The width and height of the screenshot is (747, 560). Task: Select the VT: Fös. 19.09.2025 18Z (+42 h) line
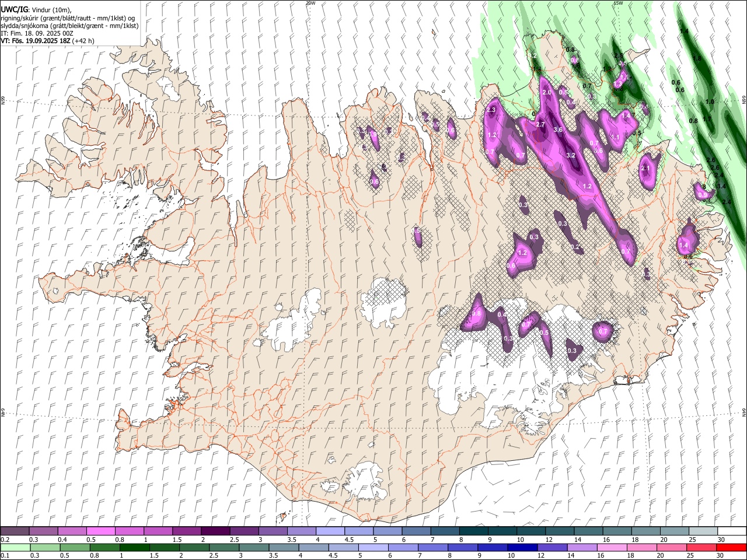pyautogui.click(x=48, y=41)
